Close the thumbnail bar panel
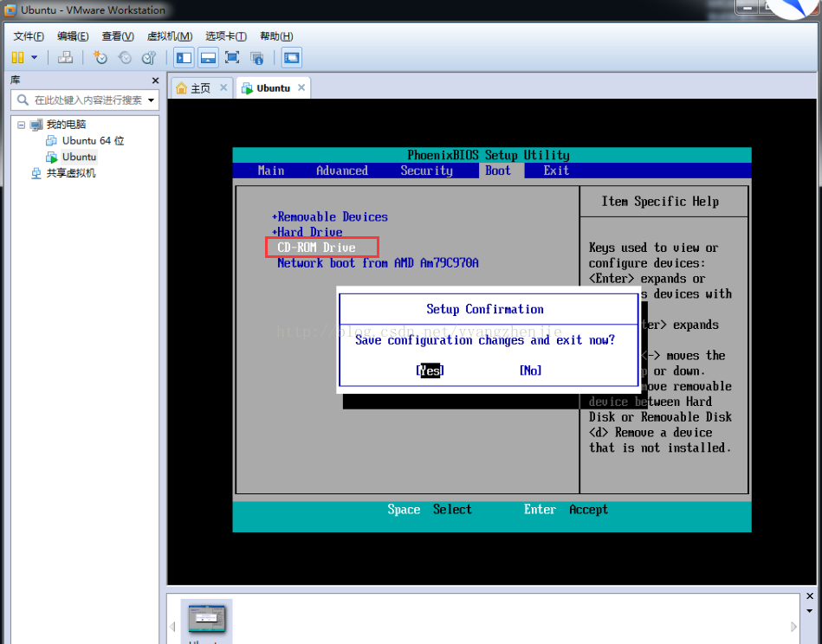The image size is (822, 644). point(809,596)
